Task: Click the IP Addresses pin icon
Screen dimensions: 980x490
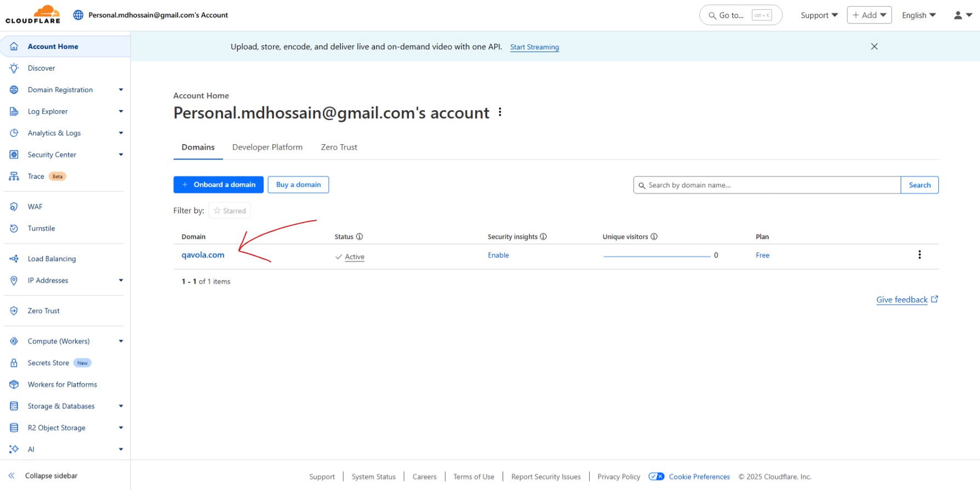Action: (14, 281)
